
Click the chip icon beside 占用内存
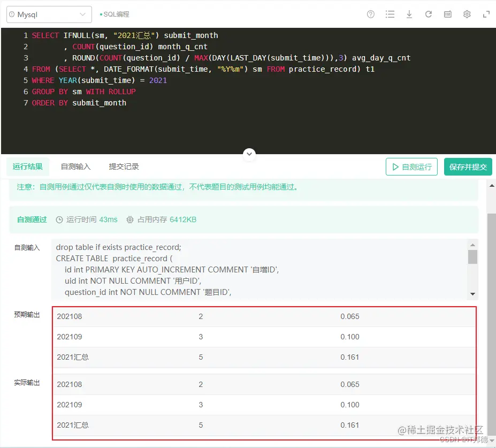tap(129, 219)
